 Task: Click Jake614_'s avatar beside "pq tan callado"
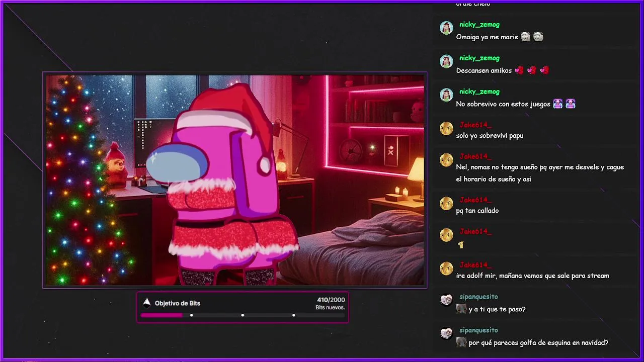point(446,204)
